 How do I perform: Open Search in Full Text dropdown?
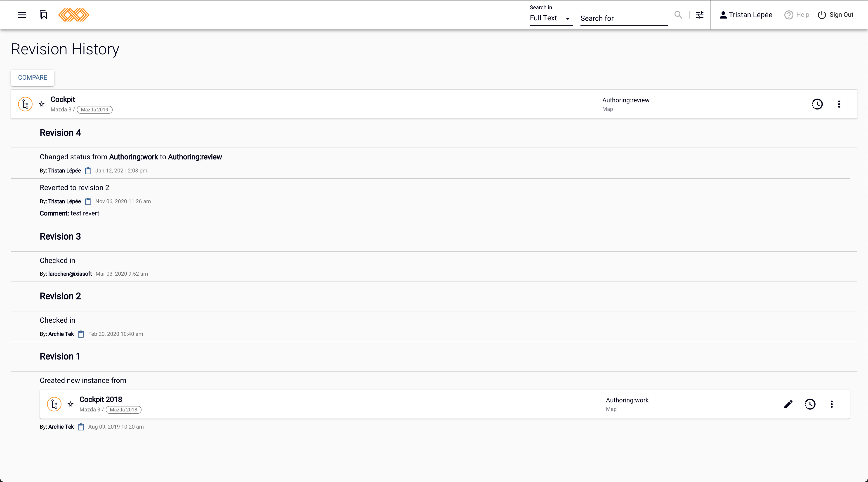click(551, 18)
